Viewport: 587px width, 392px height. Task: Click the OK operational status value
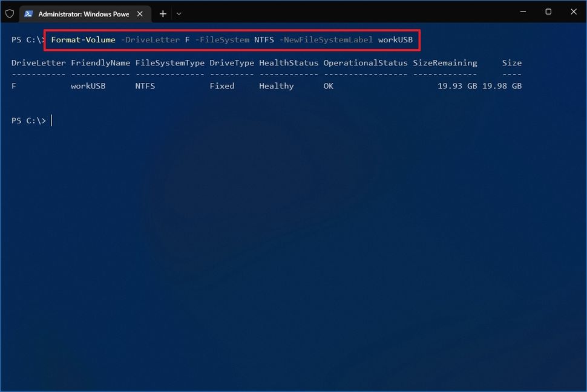(329, 86)
